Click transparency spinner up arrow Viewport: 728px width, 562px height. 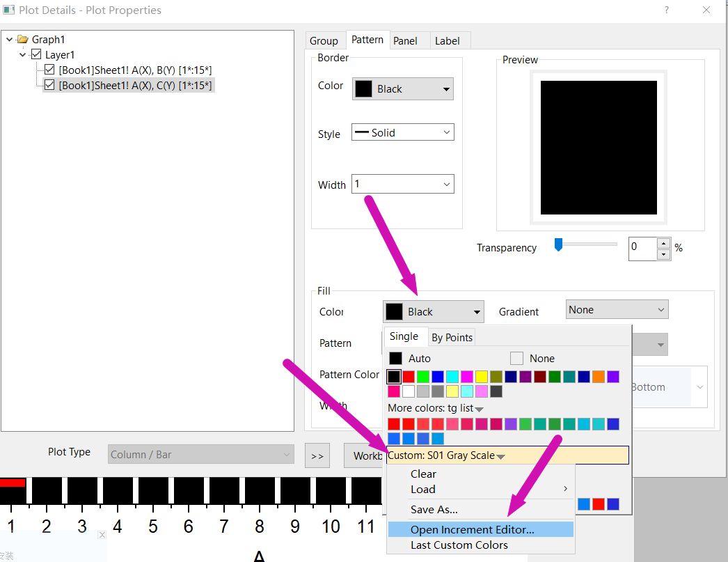pyautogui.click(x=663, y=243)
